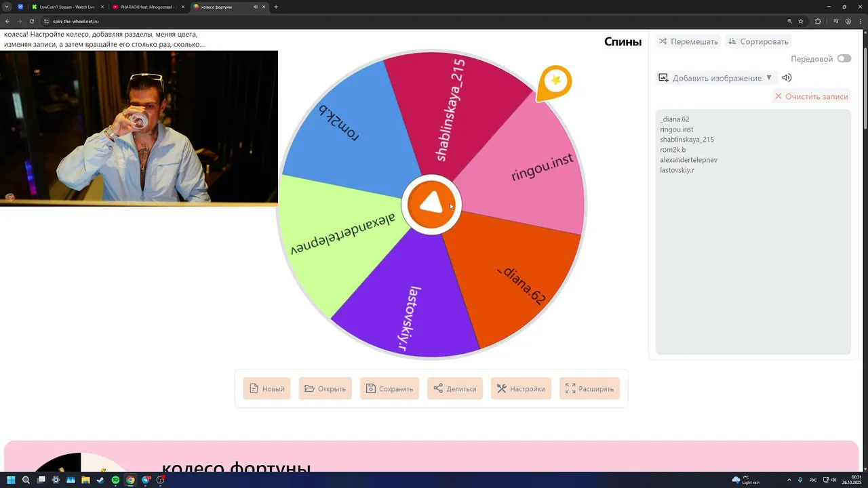Viewport: 868px width, 488px height.
Task: Create a new wheel with the Новый button
Action: click(267, 388)
